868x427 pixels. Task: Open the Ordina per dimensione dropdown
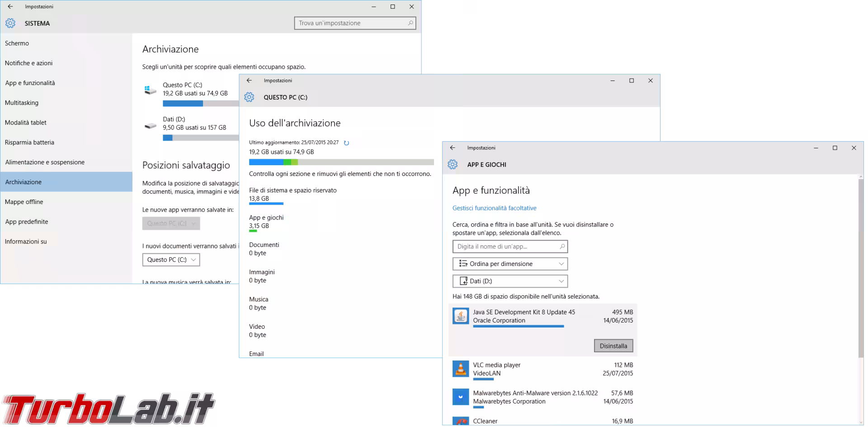pos(509,264)
